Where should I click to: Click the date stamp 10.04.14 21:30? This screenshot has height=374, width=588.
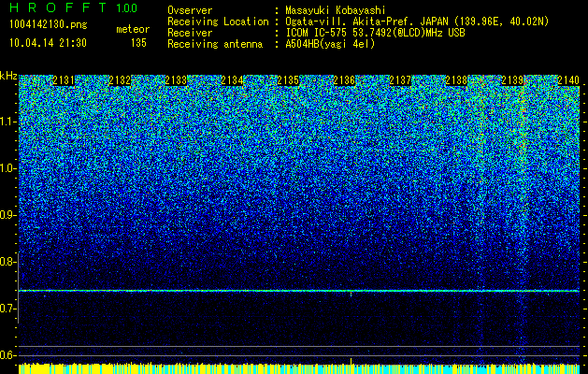pos(48,43)
